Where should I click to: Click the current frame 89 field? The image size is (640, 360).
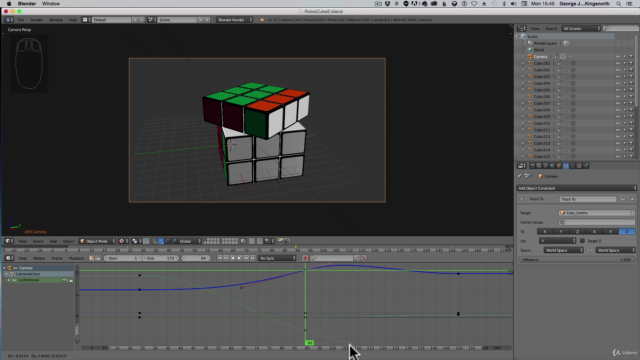(196, 258)
